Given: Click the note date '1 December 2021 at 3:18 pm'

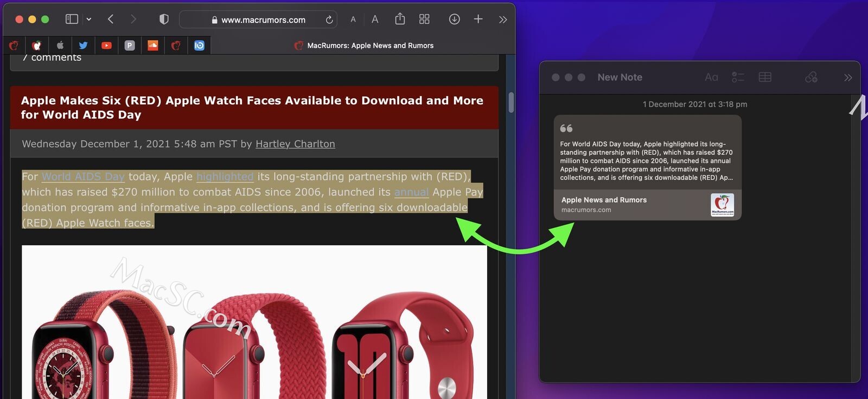Looking at the screenshot, I should click(x=695, y=104).
